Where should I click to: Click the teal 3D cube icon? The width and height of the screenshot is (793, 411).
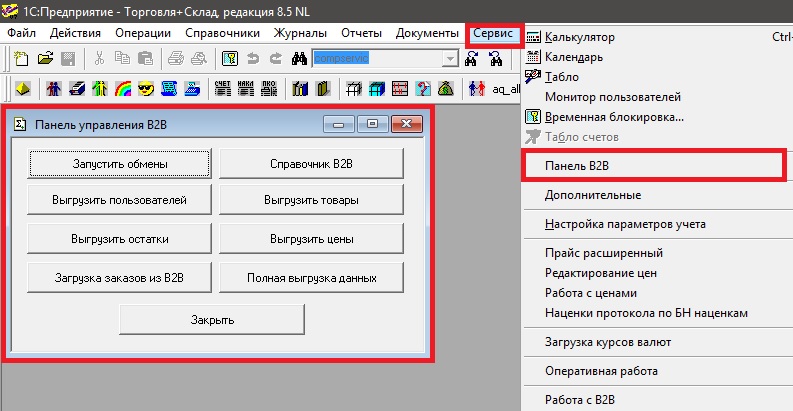[x=377, y=89]
